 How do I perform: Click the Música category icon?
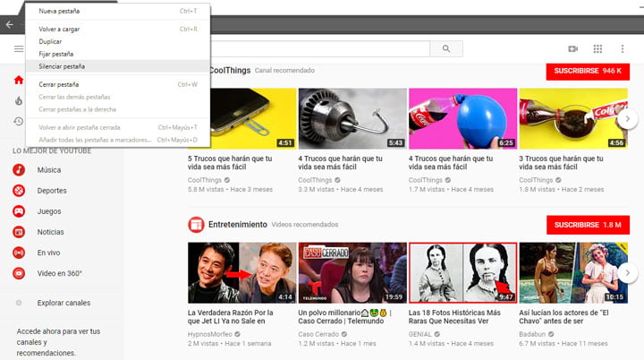tap(19, 169)
